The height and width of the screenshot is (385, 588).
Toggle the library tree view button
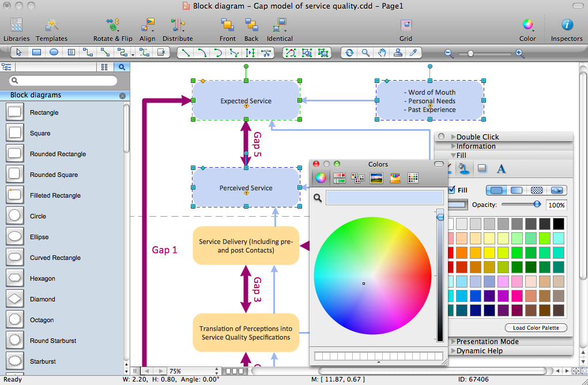click(x=7, y=67)
